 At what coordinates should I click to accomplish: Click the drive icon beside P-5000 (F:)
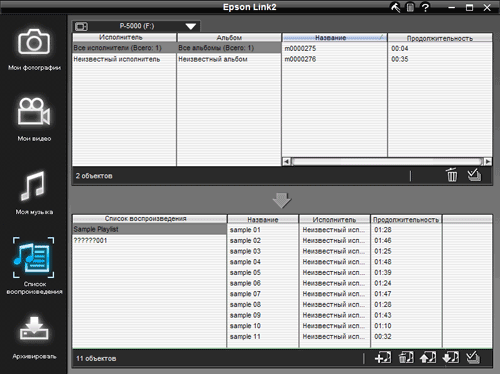point(81,26)
